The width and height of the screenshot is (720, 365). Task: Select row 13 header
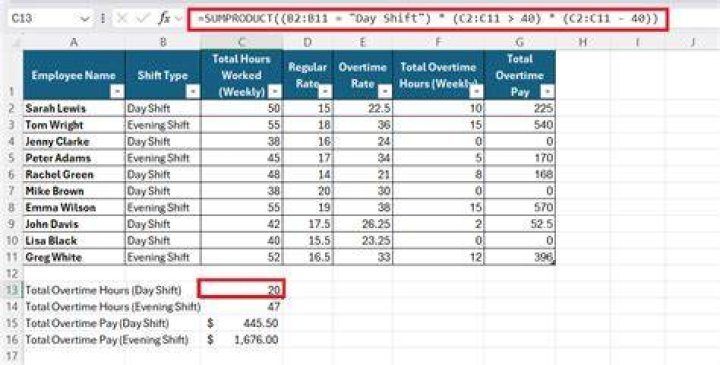click(11, 290)
